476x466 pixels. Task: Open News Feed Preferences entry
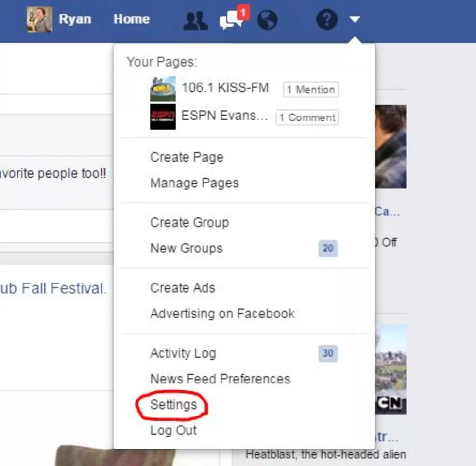220,379
